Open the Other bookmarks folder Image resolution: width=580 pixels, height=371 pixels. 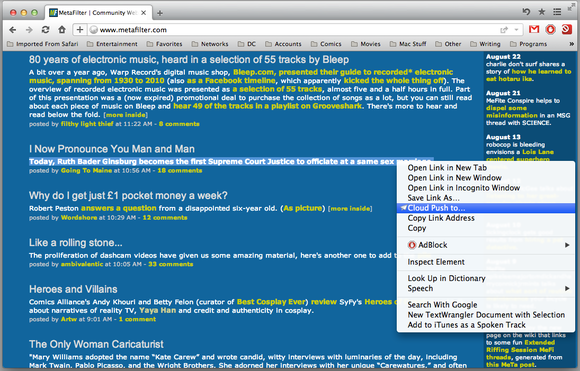[449, 44]
